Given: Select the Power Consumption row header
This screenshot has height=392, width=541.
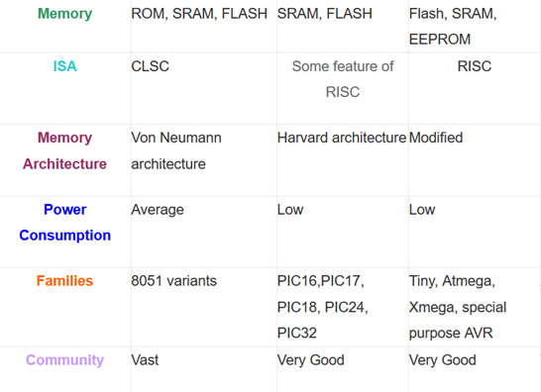Looking at the screenshot, I should click(64, 223).
